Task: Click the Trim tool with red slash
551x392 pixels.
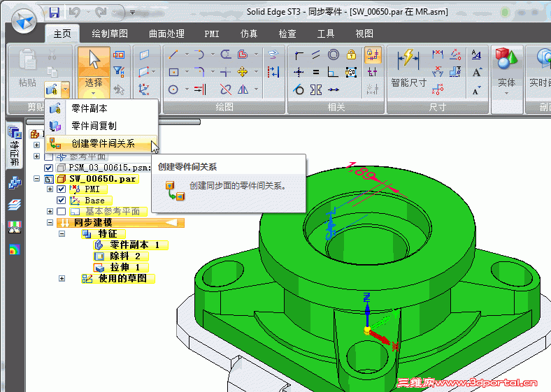Action: (226, 89)
